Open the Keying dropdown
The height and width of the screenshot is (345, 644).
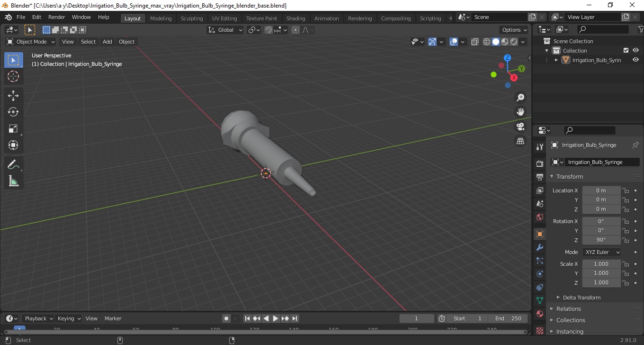click(x=69, y=318)
